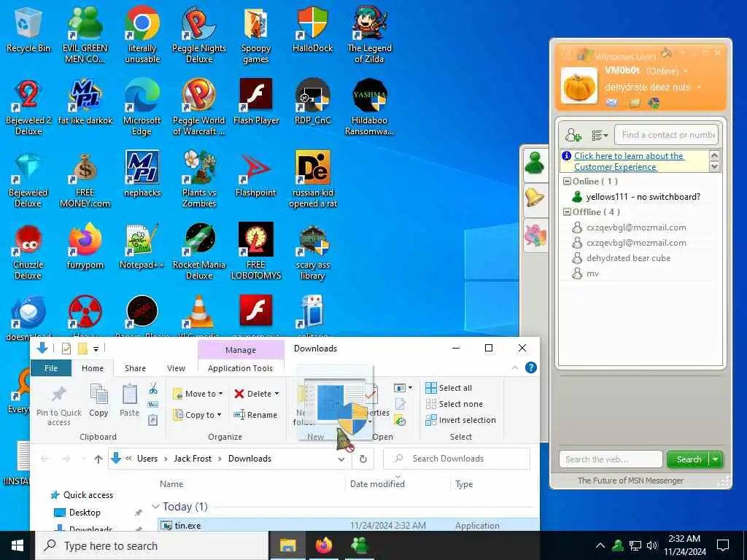Click the blue Help question mark icon
747x560 pixels.
coord(531,367)
